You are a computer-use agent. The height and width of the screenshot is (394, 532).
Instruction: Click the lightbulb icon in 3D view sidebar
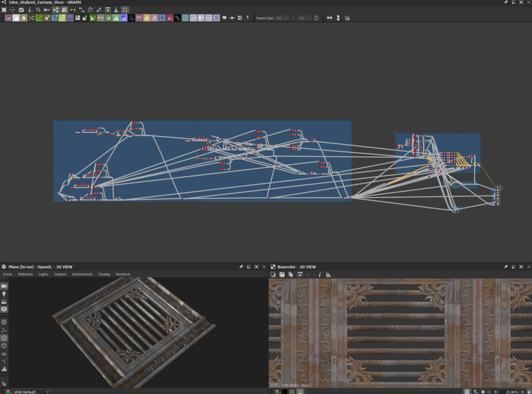pos(4,293)
